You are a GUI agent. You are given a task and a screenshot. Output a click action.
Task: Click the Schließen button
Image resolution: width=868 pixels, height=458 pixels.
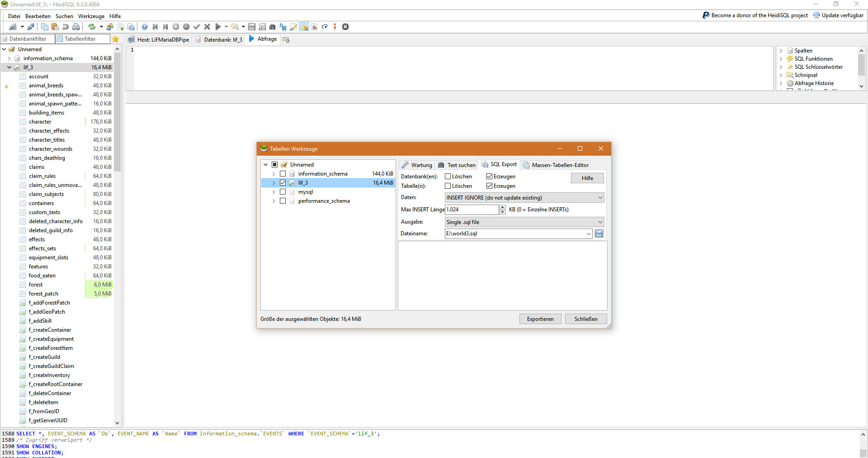tap(585, 319)
